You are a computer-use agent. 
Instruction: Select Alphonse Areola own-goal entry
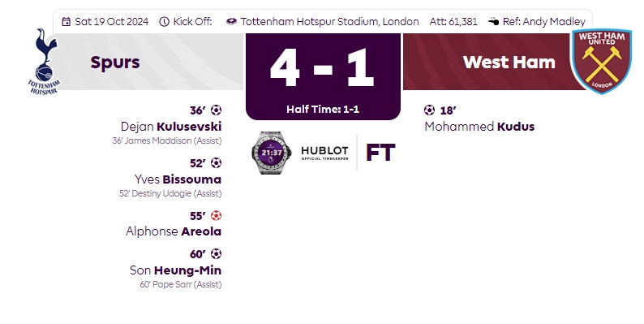point(174,231)
